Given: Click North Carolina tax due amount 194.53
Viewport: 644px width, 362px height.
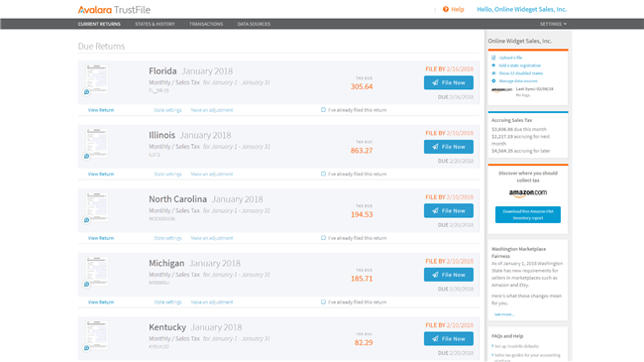Looking at the screenshot, I should (x=362, y=215).
